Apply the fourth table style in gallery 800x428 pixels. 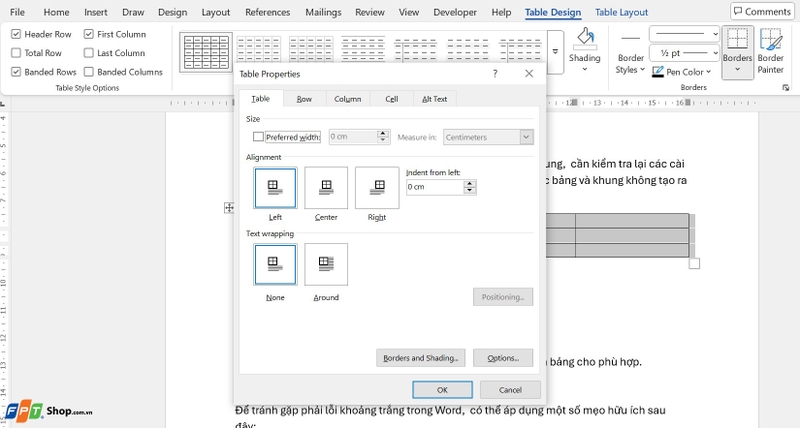[363, 49]
